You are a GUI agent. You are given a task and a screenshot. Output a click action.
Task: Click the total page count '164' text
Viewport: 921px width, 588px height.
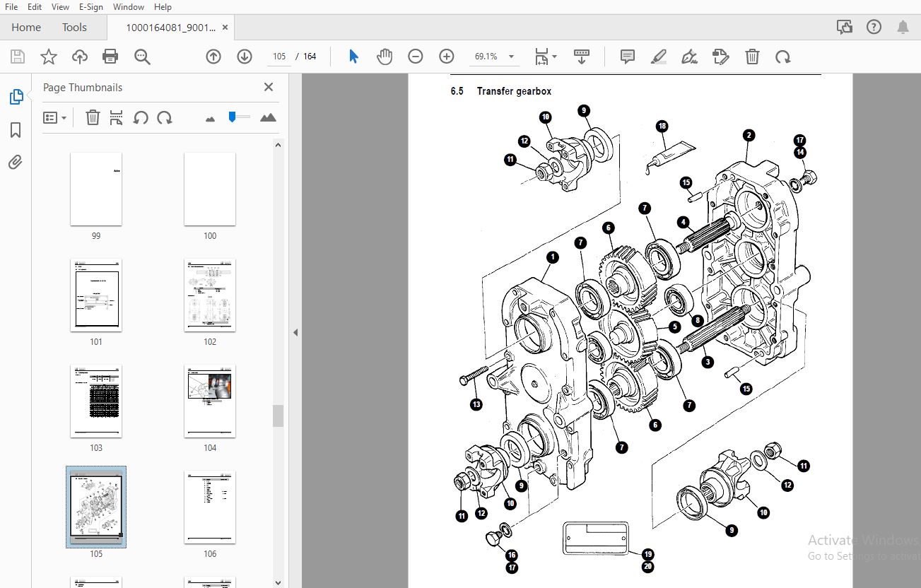pyautogui.click(x=310, y=57)
